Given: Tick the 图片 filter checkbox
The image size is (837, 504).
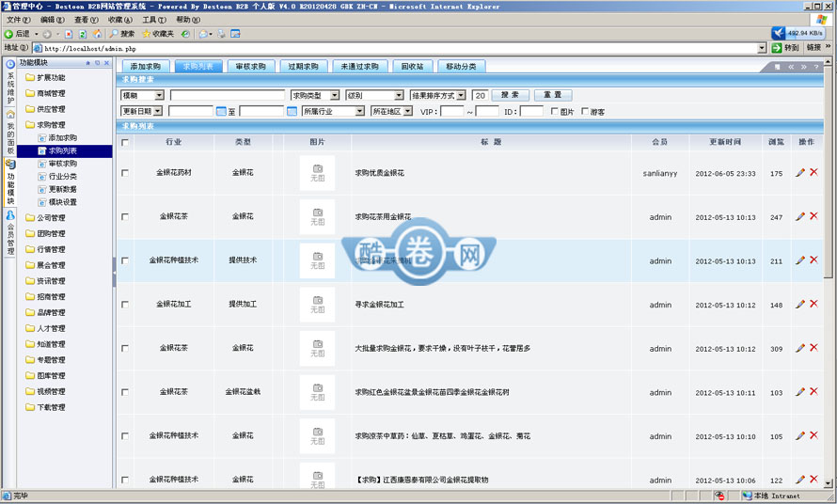Looking at the screenshot, I should click(x=554, y=112).
